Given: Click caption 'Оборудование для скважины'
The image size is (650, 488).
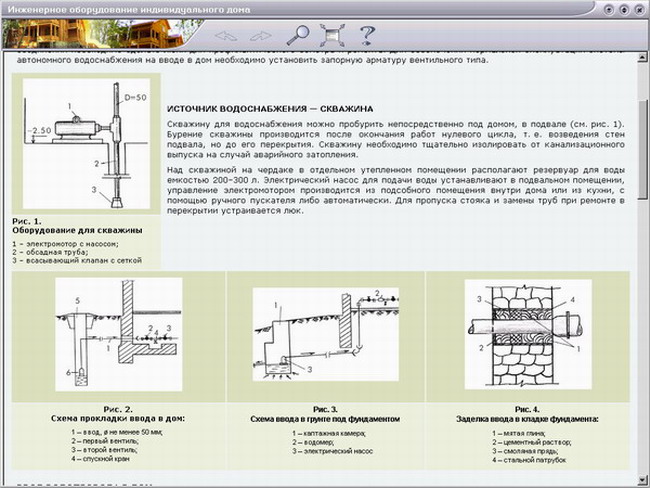Looking at the screenshot, I should tap(77, 230).
